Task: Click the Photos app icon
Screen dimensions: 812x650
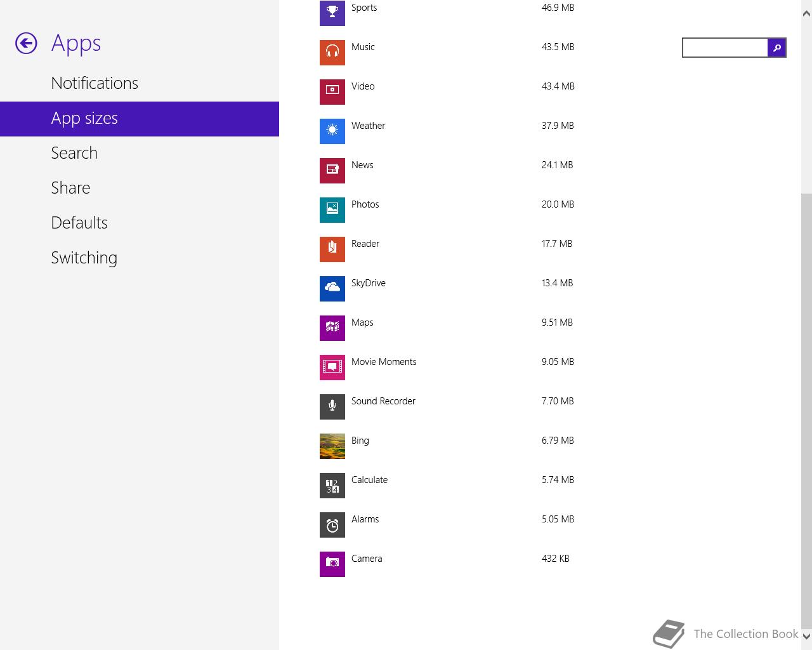Action: [332, 210]
